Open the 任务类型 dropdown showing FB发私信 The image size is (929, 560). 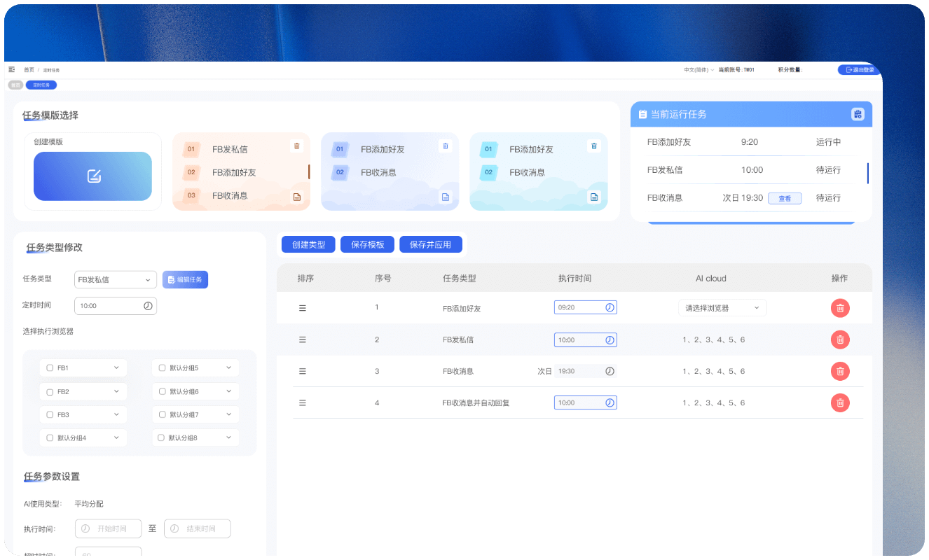(116, 280)
